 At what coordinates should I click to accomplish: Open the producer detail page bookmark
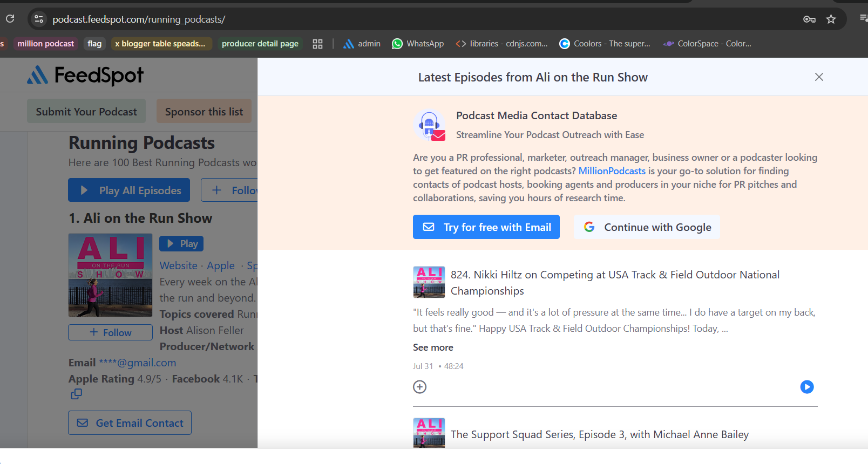click(x=260, y=44)
